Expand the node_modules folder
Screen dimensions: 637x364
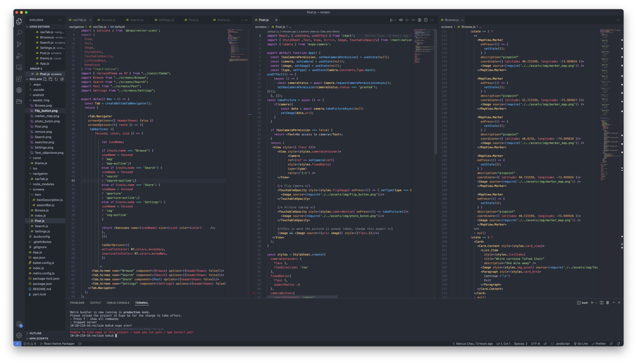coord(43,184)
